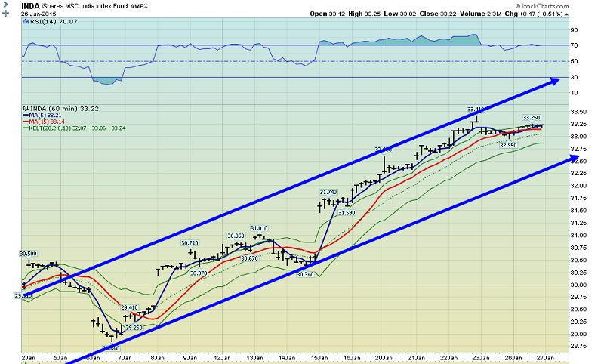Screen dimensions: 604x364
Task: Click the 31.590 price callout
Action: (347, 213)
